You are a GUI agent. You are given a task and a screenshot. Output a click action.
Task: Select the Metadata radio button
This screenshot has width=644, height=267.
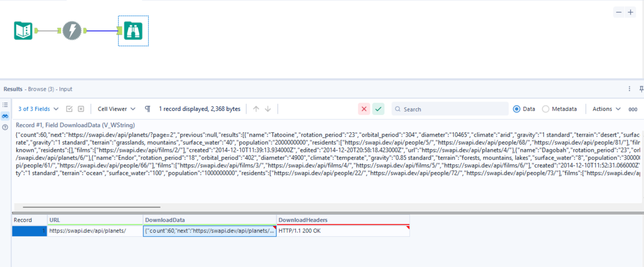(x=546, y=109)
